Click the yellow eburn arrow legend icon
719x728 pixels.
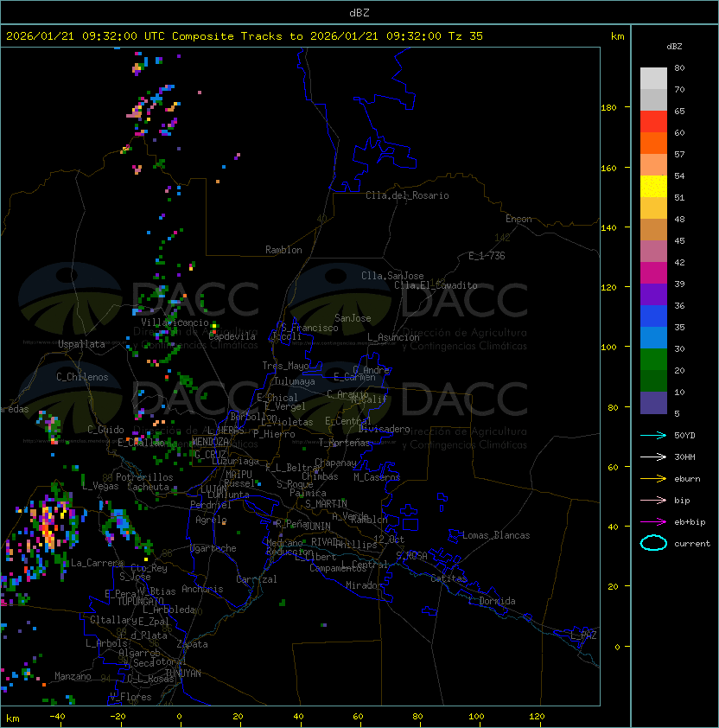point(653,478)
